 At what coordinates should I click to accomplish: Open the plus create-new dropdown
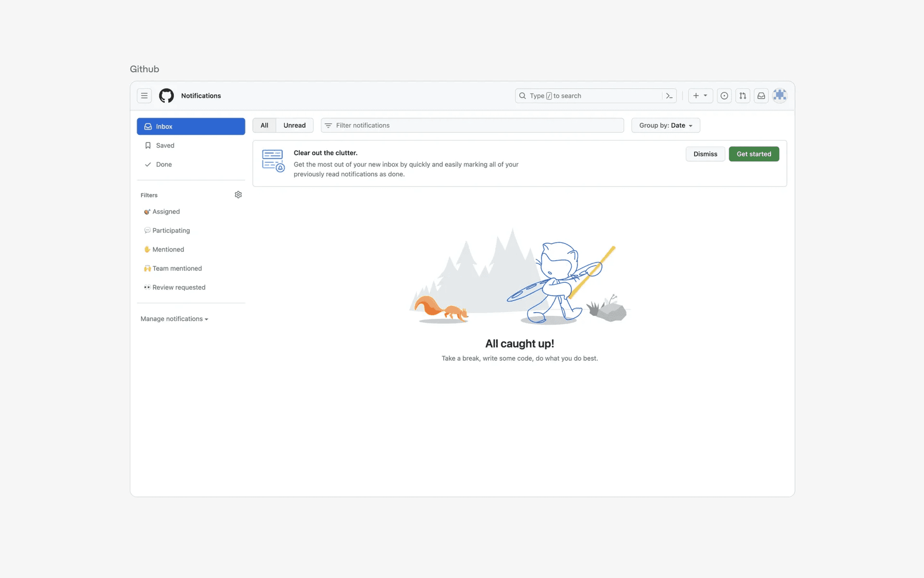tap(700, 96)
